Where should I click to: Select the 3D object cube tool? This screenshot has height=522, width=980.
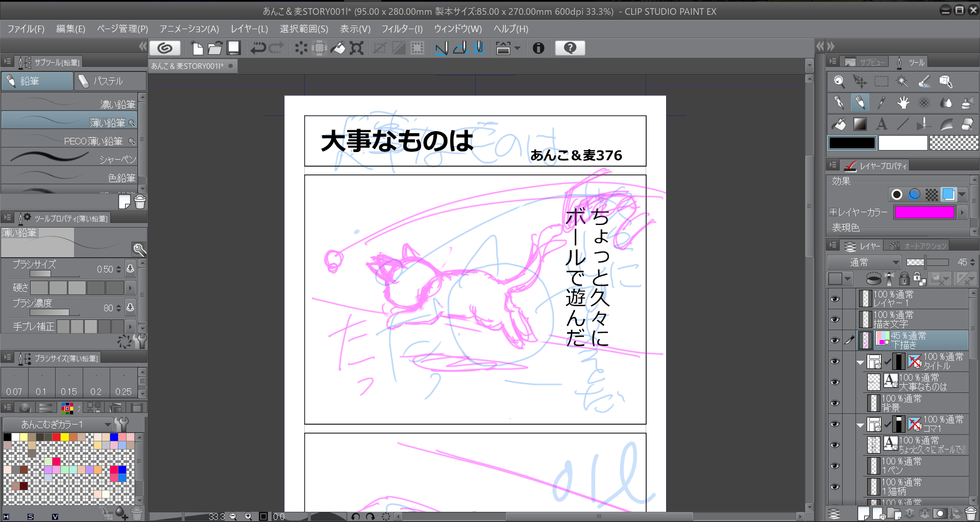[x=946, y=82]
